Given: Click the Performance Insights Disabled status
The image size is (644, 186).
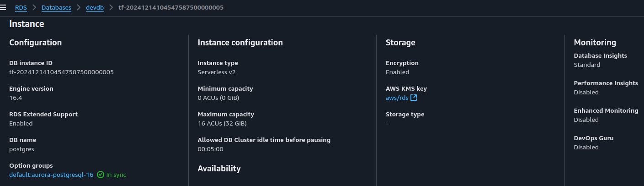Looking at the screenshot, I should point(586,92).
